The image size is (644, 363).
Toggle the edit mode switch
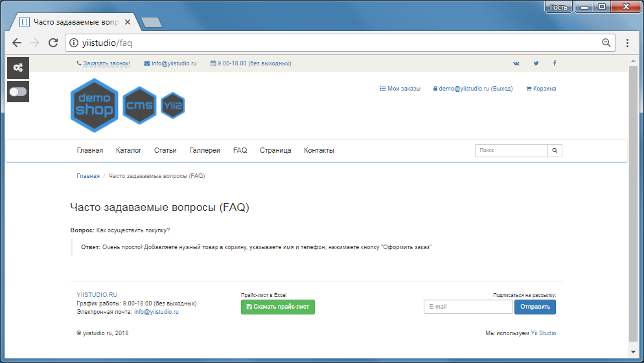coord(18,91)
